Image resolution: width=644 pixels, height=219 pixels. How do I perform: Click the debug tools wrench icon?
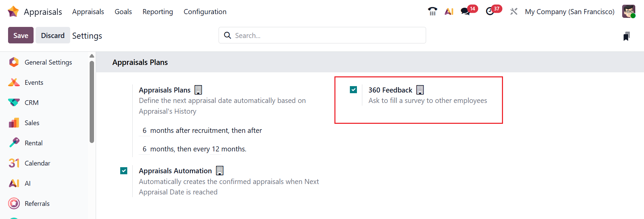(x=514, y=11)
